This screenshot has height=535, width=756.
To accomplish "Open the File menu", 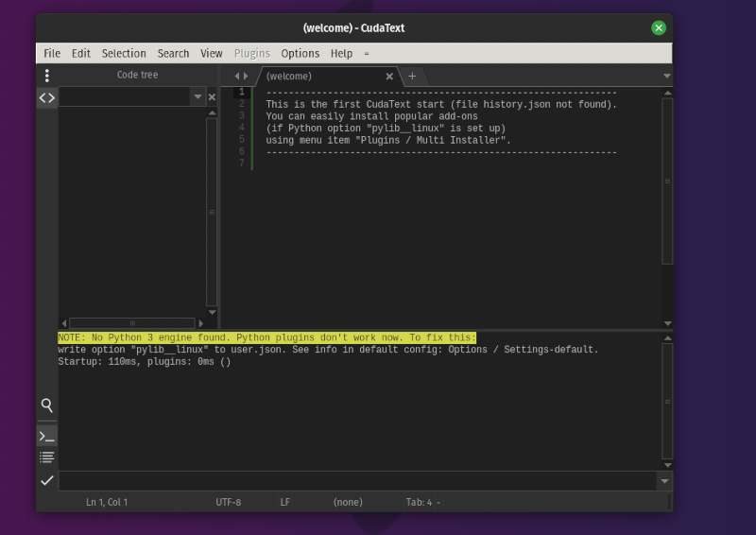I will point(52,54).
